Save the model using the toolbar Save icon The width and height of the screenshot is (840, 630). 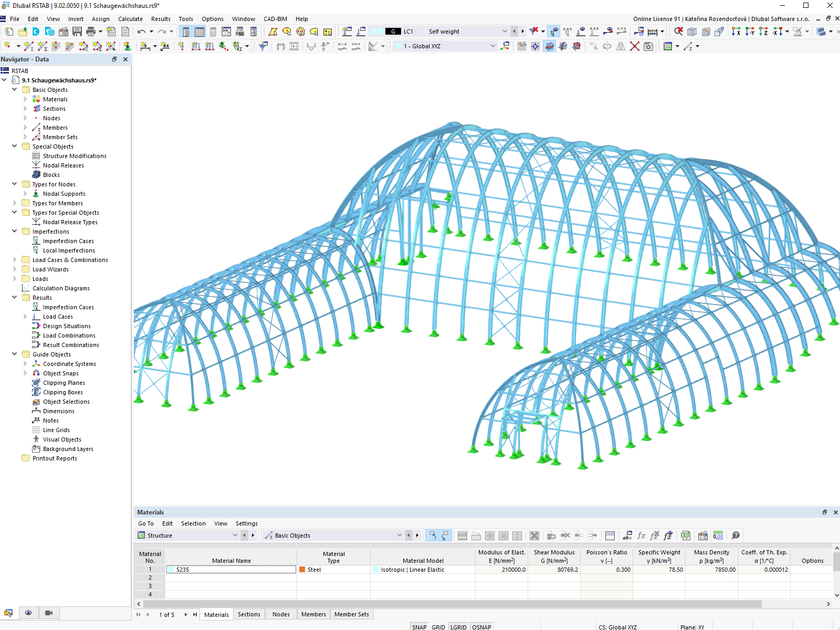[x=77, y=31]
